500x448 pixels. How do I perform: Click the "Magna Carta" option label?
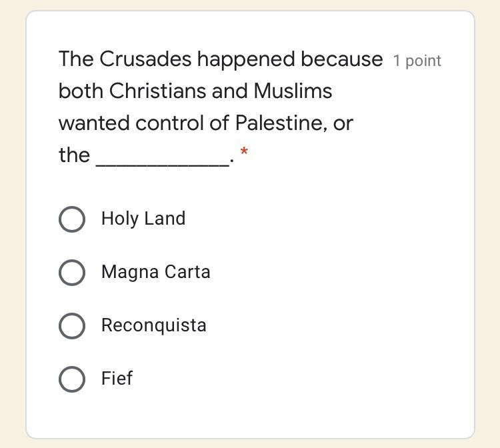coord(155,272)
